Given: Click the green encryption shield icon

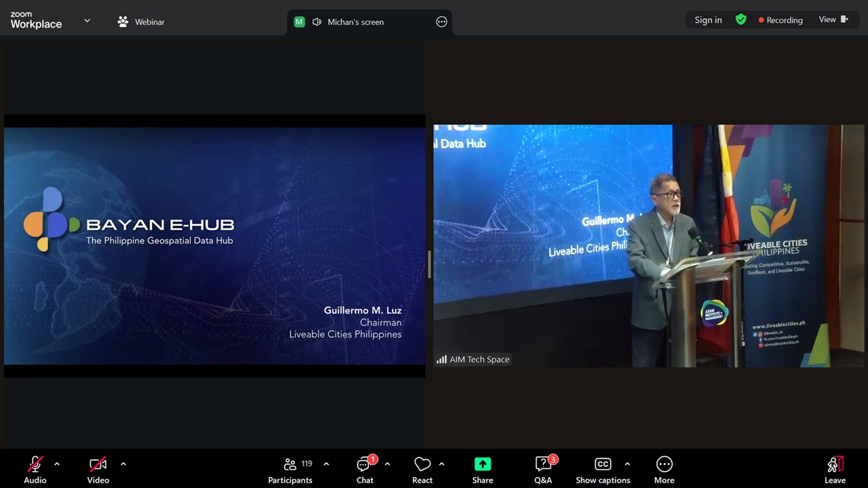Looking at the screenshot, I should pos(741,20).
